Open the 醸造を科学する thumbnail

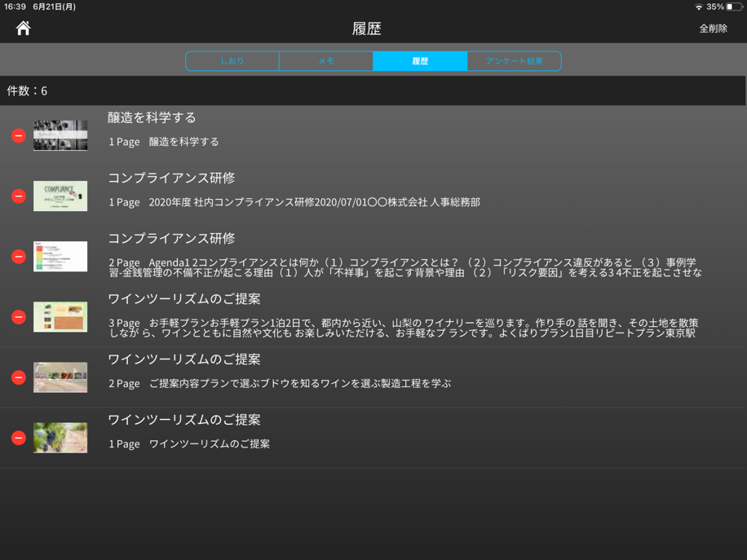tap(60, 136)
